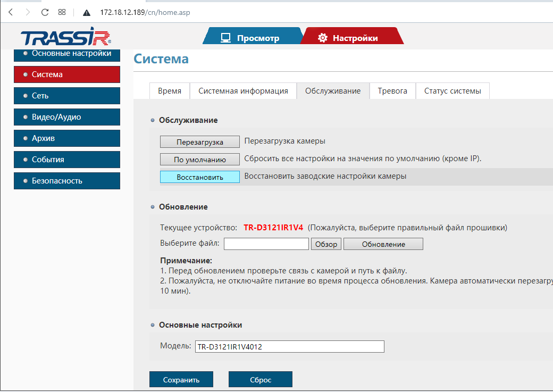
Task: Click the Примечание: note label
Action: coord(186,261)
